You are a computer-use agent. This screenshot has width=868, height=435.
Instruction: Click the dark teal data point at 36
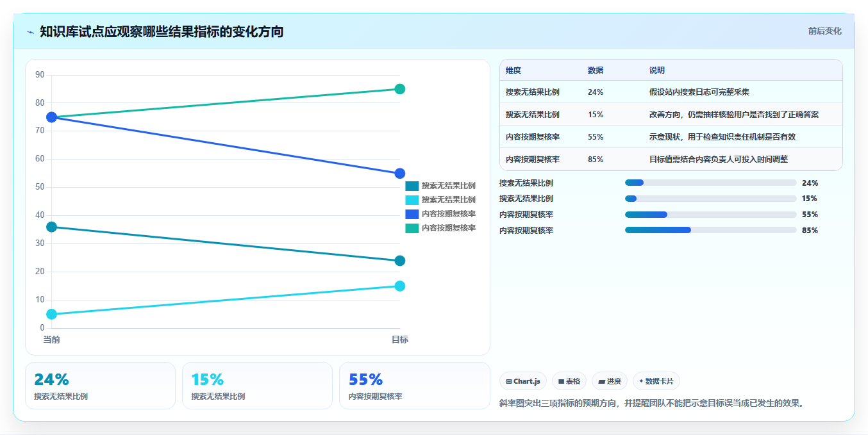pyautogui.click(x=52, y=227)
